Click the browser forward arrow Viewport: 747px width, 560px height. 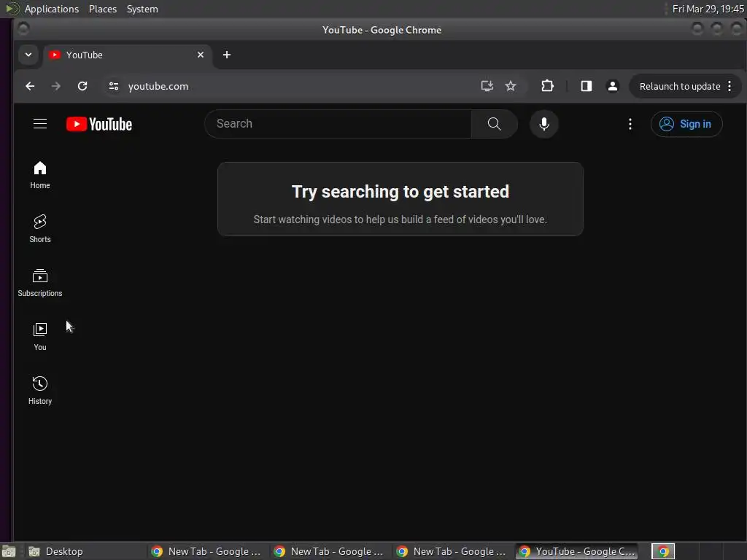coord(55,86)
